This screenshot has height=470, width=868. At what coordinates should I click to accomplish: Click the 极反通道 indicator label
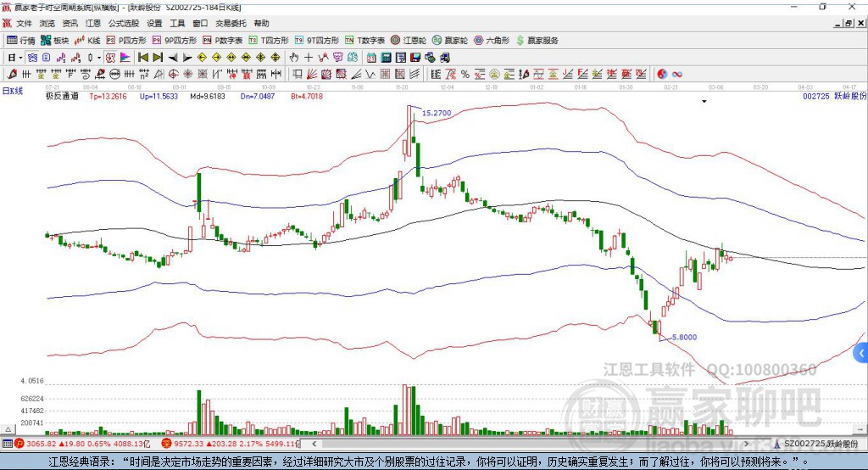[62, 96]
